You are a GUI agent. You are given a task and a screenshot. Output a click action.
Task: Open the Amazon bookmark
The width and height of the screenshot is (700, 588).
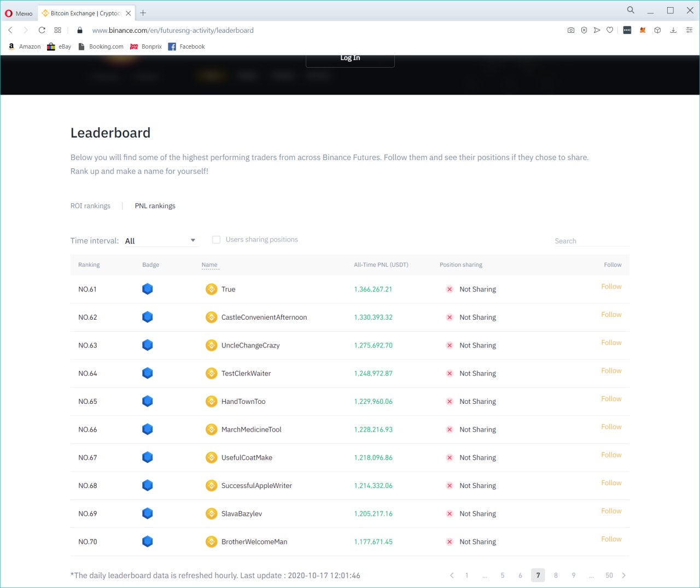click(25, 46)
